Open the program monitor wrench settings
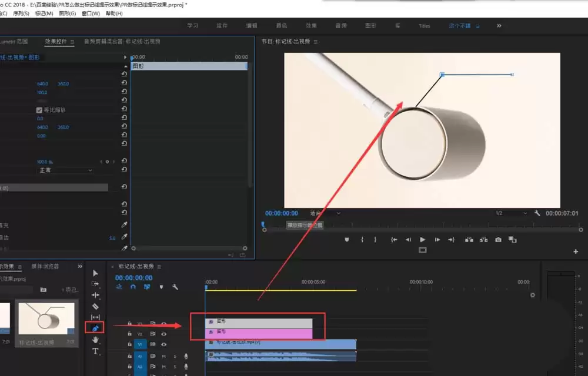 (537, 213)
